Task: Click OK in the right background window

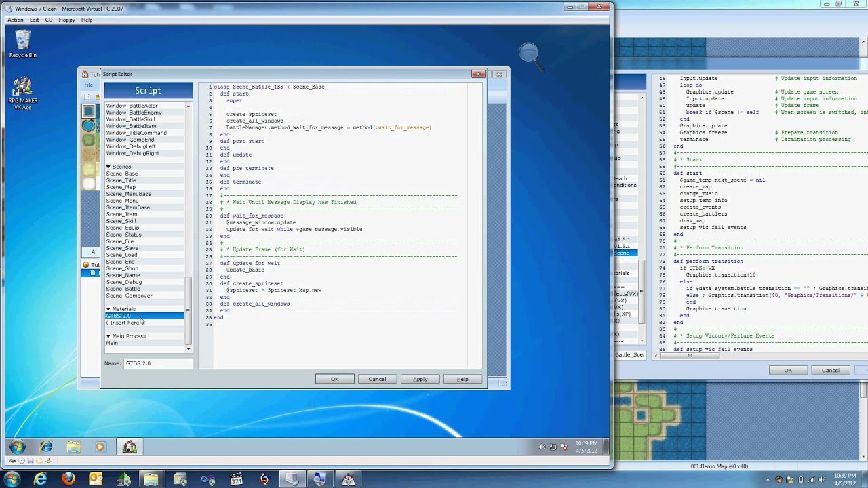Action: click(788, 371)
